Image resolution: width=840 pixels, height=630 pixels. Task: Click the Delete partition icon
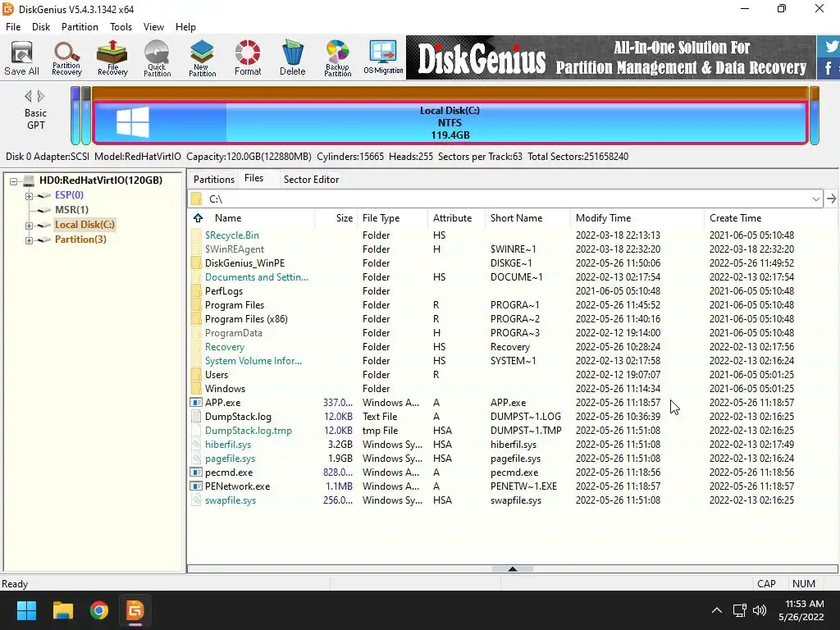pos(293,58)
